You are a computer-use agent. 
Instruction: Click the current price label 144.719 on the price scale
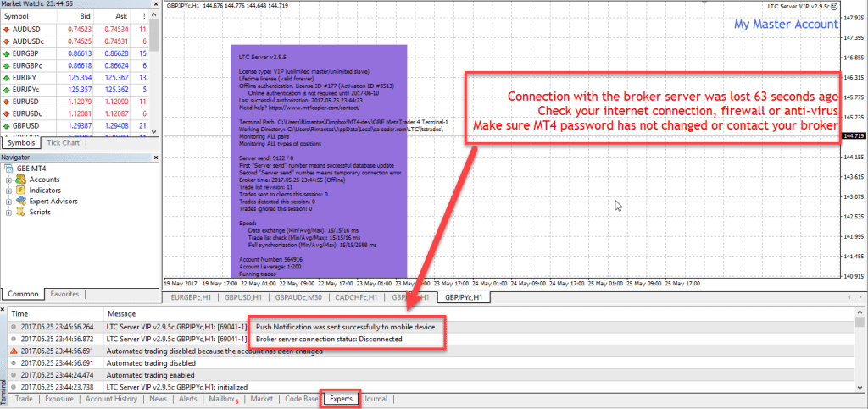[x=853, y=135]
